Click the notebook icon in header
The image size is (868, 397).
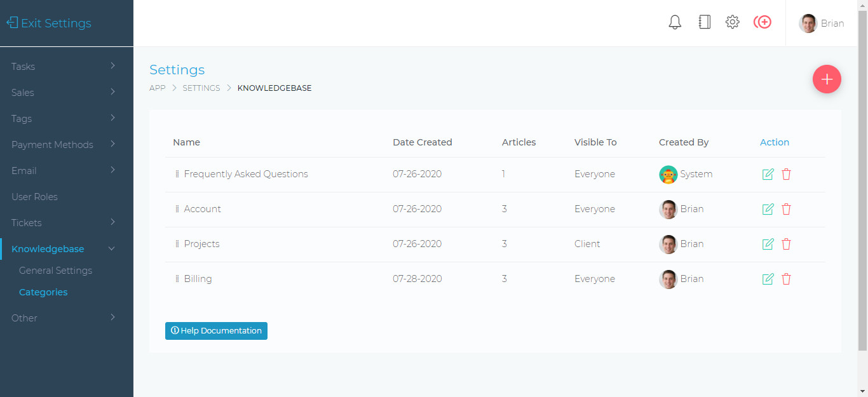pos(704,23)
